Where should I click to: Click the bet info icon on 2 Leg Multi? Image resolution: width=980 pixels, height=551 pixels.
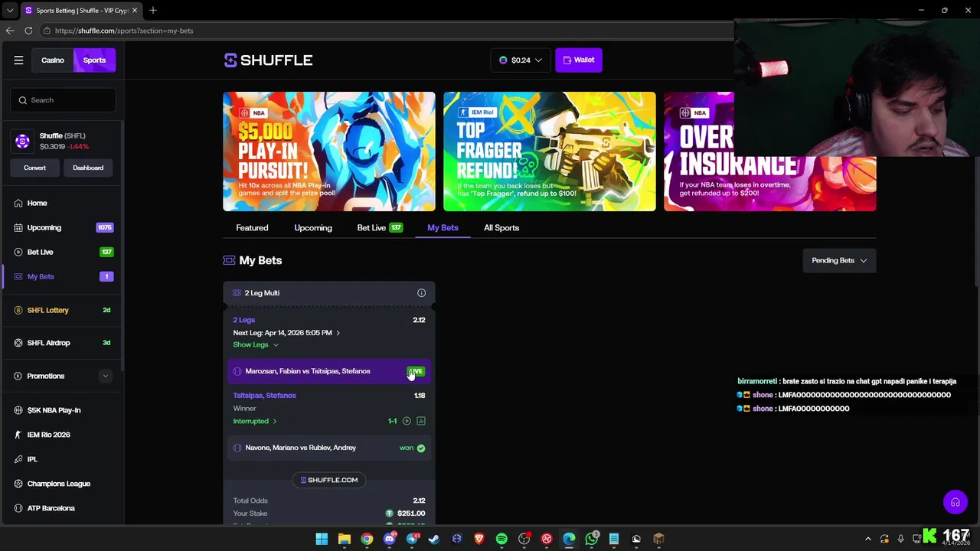[421, 293]
